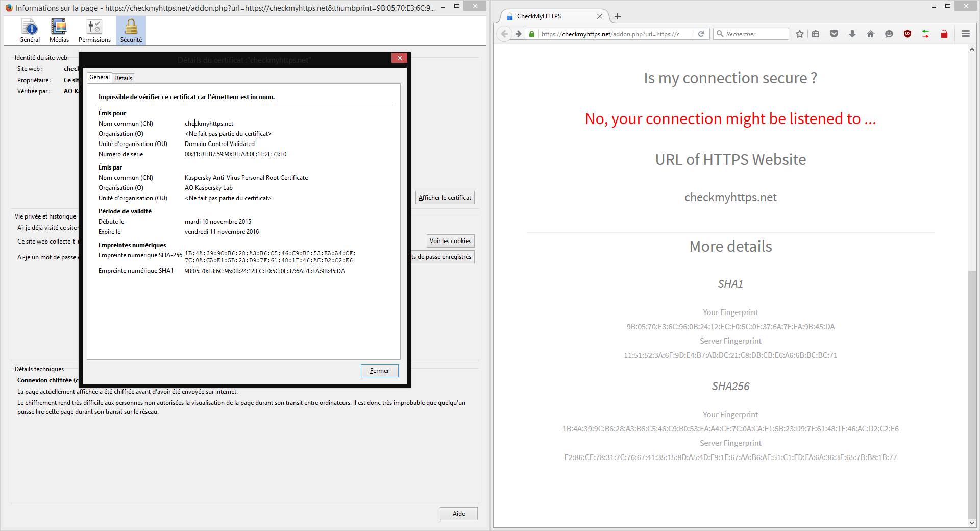Screen dimensions: 980x531
Task: Click the Firefox icon in Page Info title bar
Action: [9, 8]
